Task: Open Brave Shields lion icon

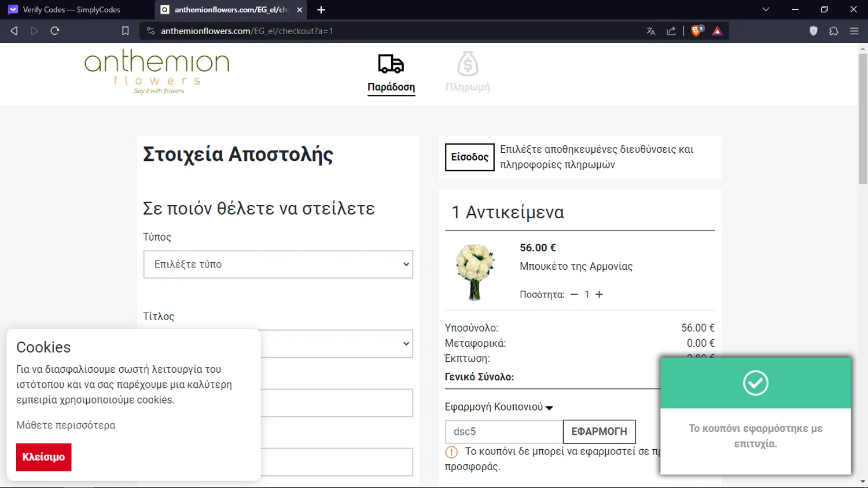Action: click(x=697, y=31)
